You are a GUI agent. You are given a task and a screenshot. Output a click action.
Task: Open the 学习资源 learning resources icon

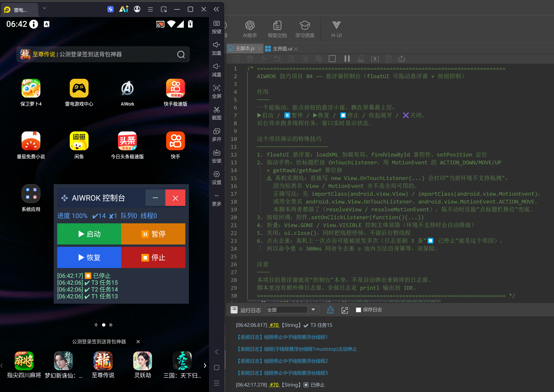point(305,29)
